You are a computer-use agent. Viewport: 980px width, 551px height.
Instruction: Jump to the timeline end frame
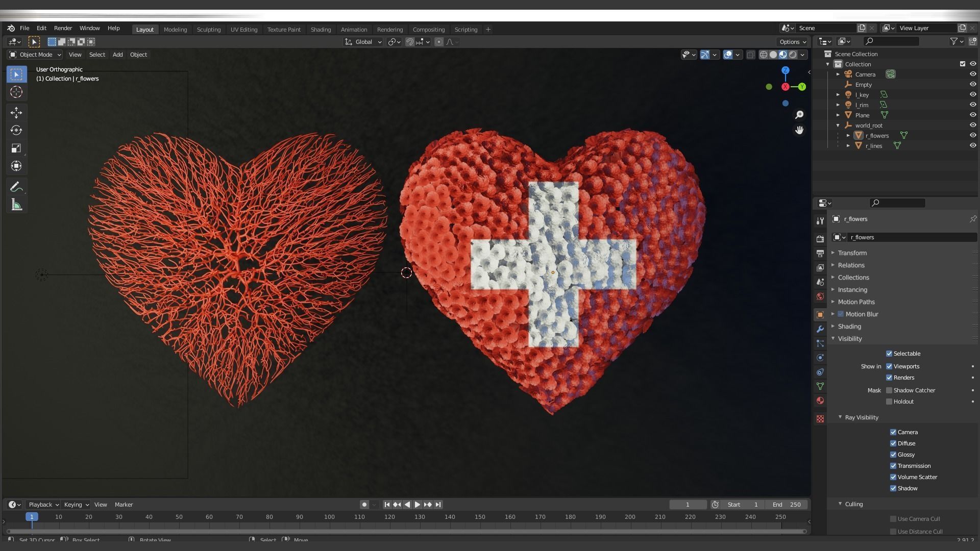(x=438, y=505)
